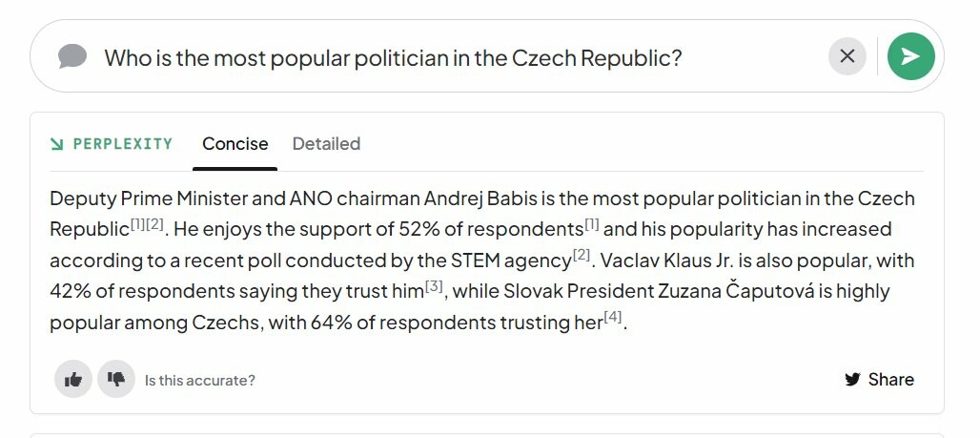Click the 'Is this accurate?' text
Viewport: 980px width, 438px height.
pos(200,380)
